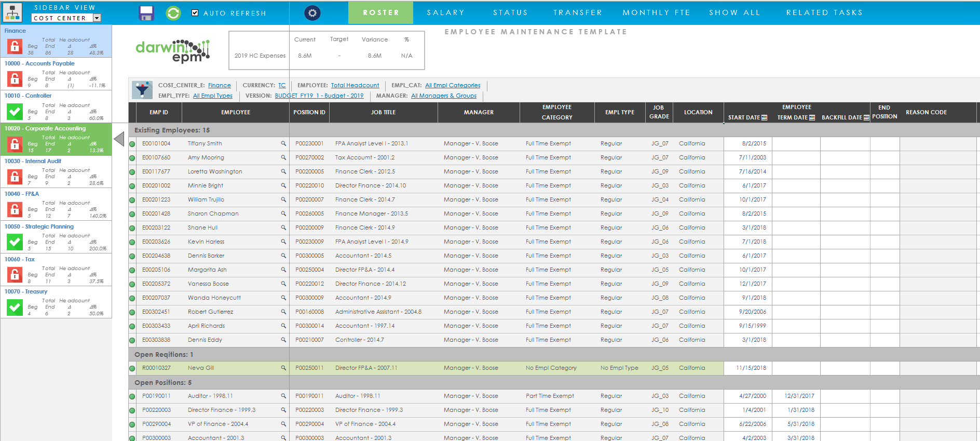
Task: Select the Monthly FTE tab
Action: coord(657,12)
